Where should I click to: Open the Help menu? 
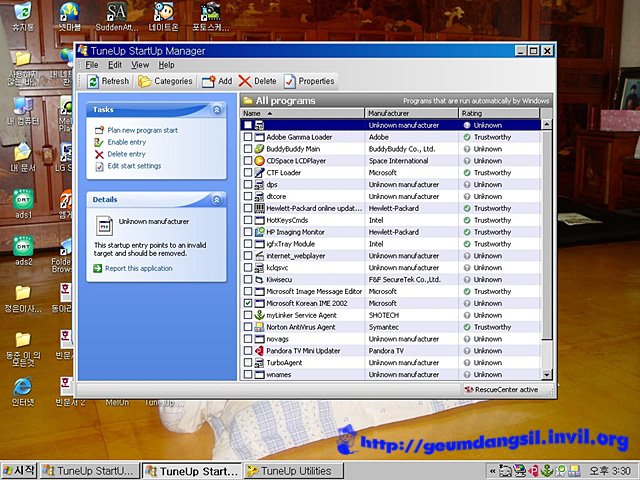(166, 65)
